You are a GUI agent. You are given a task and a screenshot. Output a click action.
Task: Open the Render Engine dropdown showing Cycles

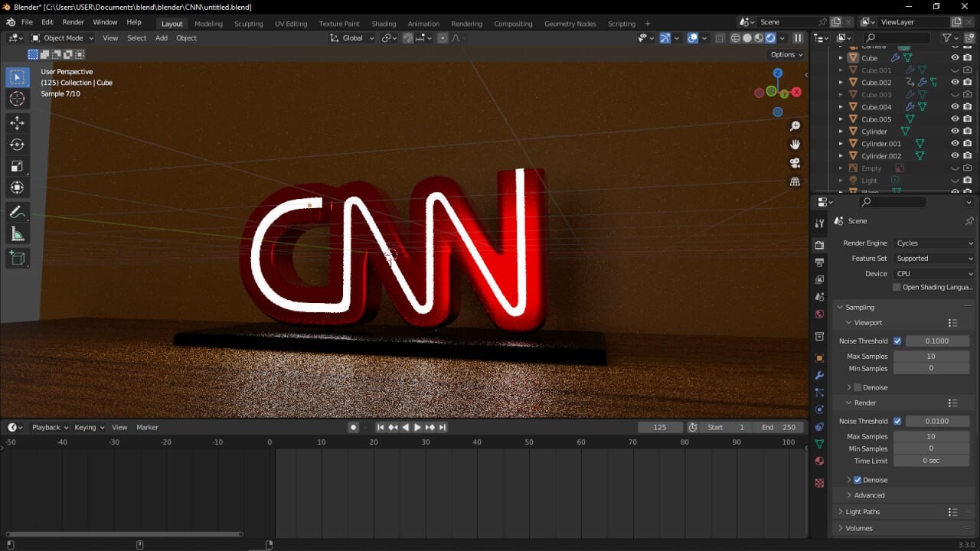933,243
